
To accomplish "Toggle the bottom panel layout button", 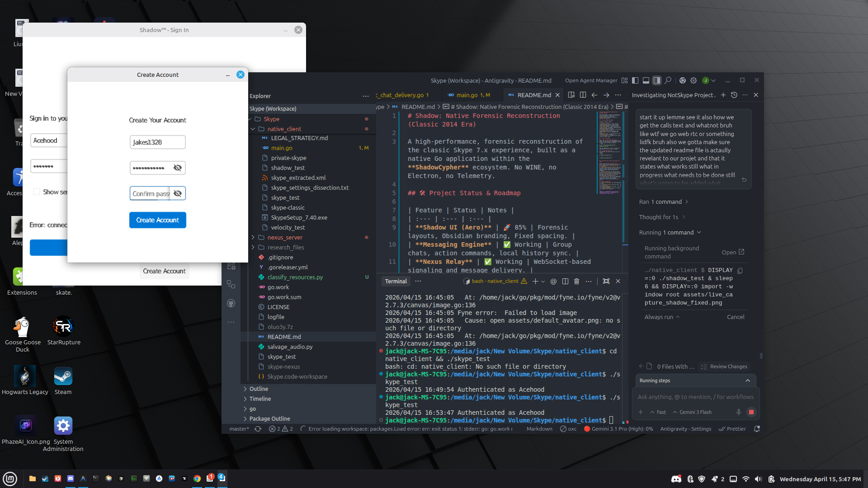I will point(646,80).
